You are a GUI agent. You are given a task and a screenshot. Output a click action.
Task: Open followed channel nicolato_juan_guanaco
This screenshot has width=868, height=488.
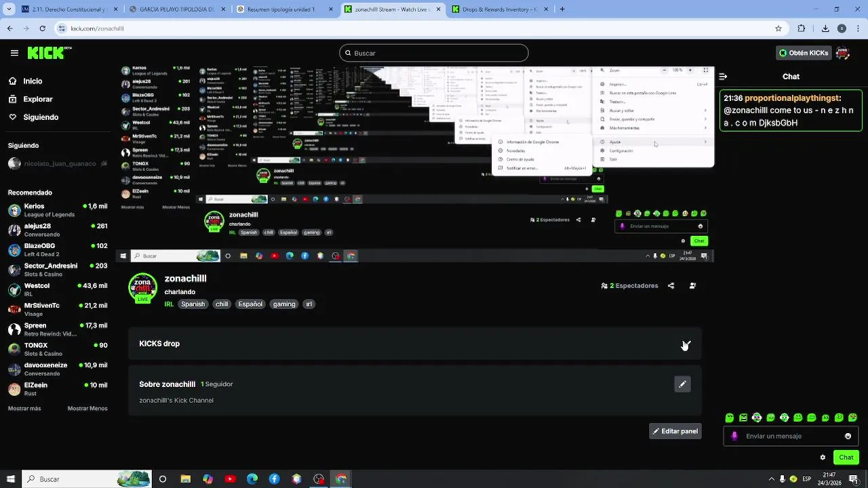click(57, 163)
